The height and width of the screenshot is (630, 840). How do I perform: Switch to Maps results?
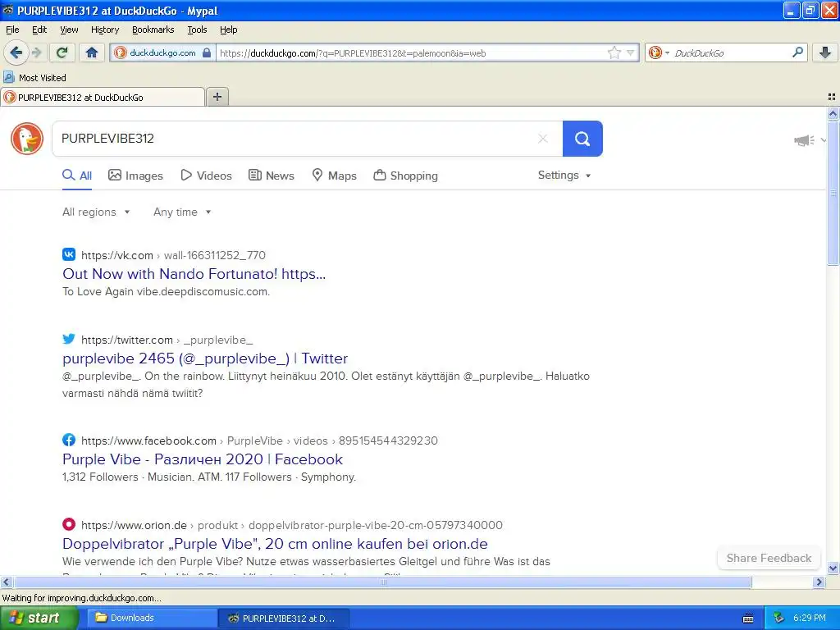coord(335,176)
